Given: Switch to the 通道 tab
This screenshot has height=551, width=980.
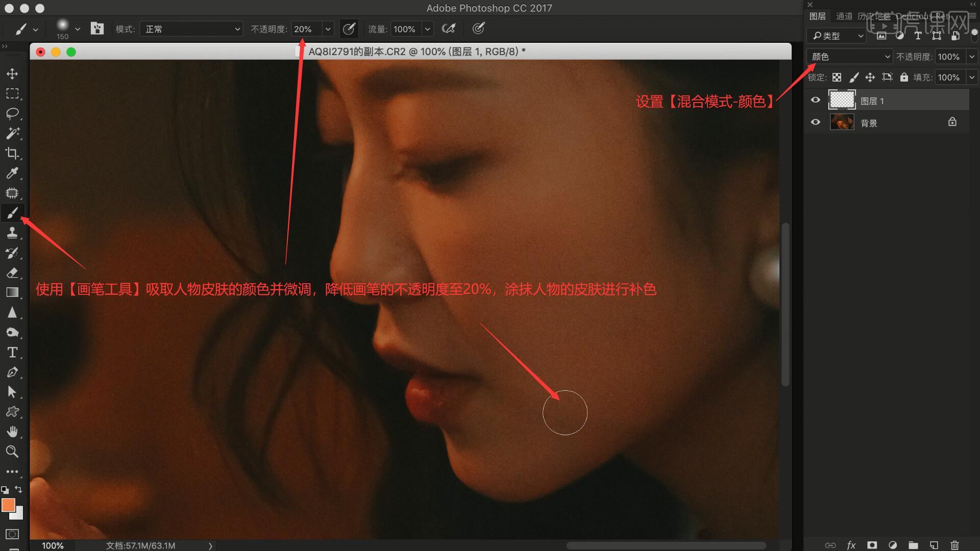Looking at the screenshot, I should [x=844, y=16].
